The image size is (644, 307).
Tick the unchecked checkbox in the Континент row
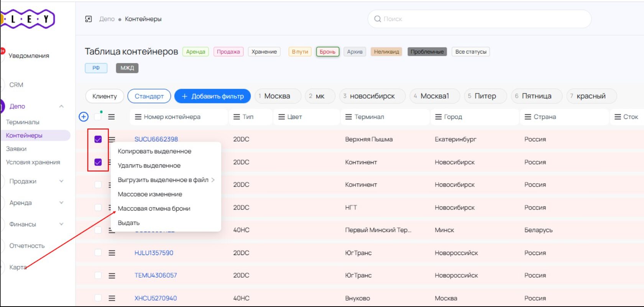(98, 185)
